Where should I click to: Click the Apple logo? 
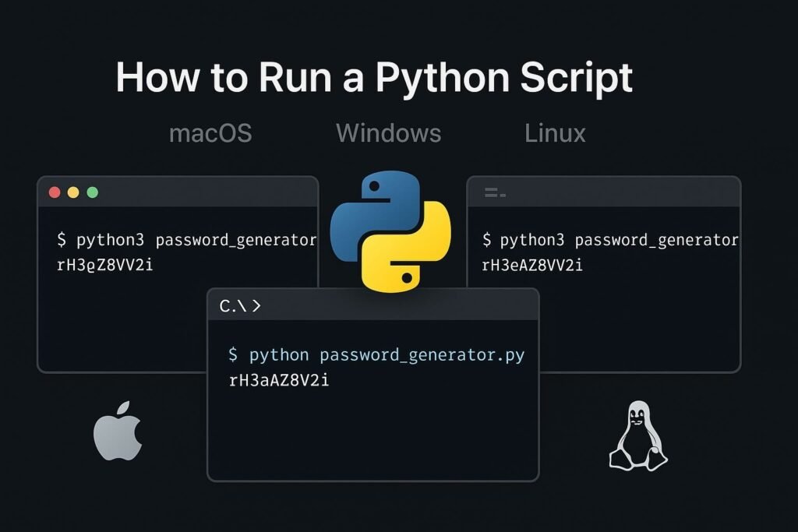tap(118, 431)
